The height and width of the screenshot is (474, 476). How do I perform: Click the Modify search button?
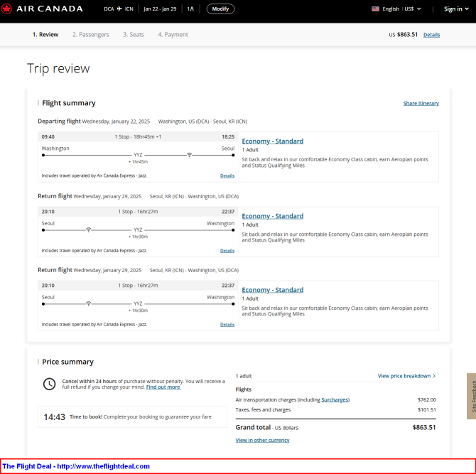tap(220, 9)
